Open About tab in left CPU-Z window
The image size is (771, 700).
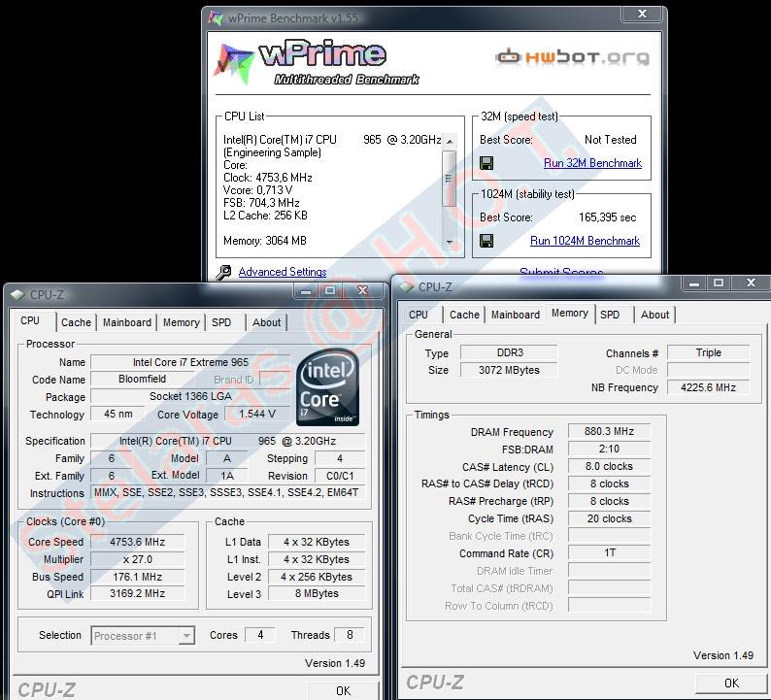click(x=266, y=322)
